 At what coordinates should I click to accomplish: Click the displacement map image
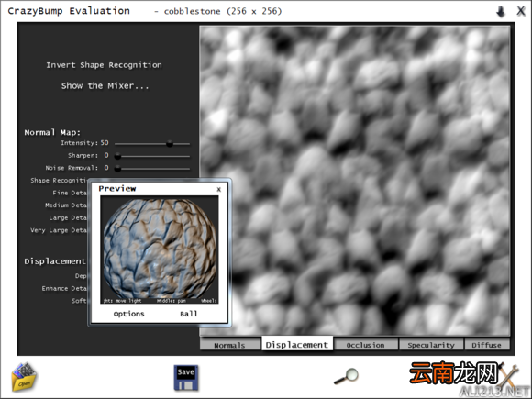pyautogui.click(x=355, y=181)
